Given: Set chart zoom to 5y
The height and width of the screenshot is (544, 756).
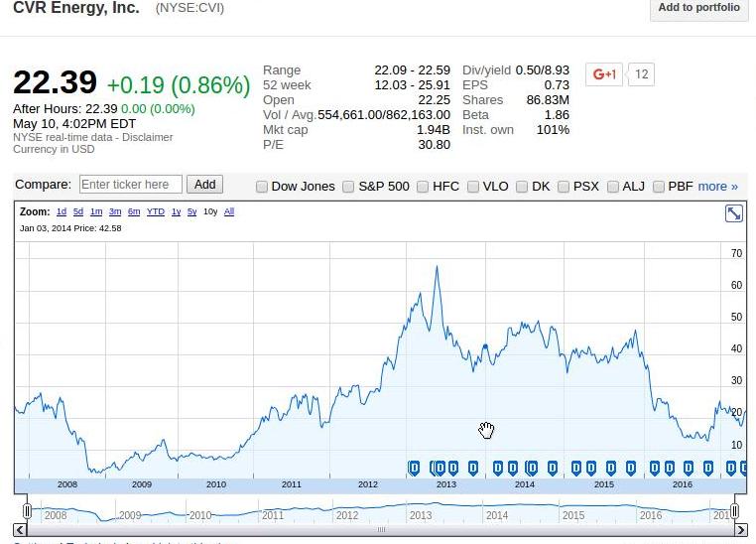Looking at the screenshot, I should click(191, 211).
